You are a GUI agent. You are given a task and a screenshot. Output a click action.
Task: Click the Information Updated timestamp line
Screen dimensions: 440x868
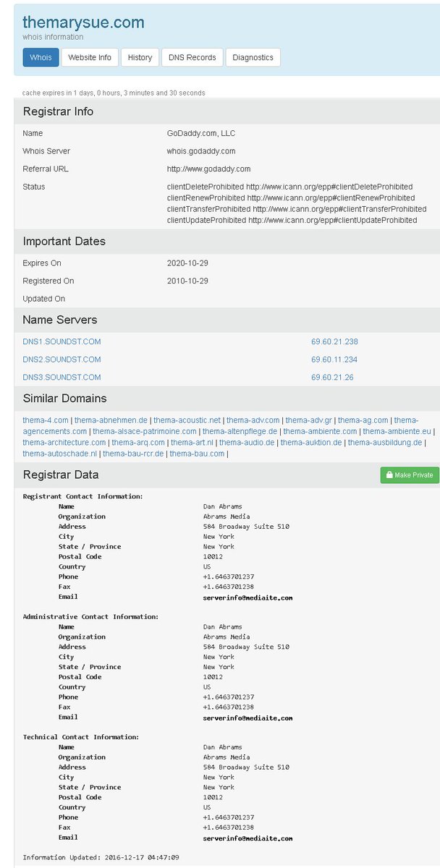(101, 858)
